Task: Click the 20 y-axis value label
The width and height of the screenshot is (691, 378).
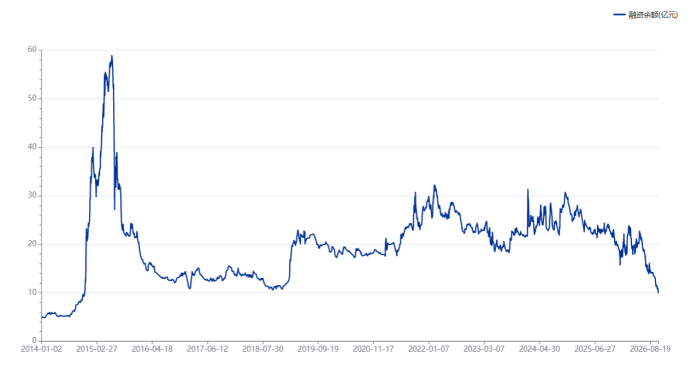Action: pos(32,244)
